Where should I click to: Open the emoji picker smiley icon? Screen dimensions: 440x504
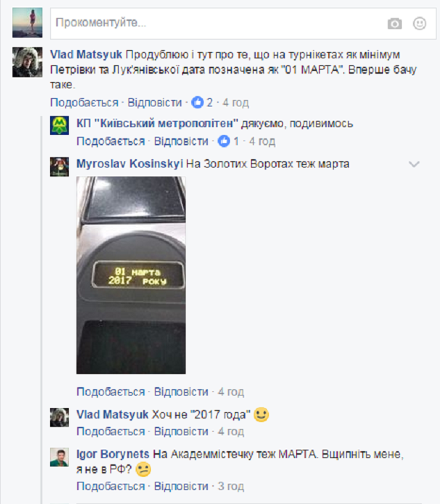pos(419,24)
